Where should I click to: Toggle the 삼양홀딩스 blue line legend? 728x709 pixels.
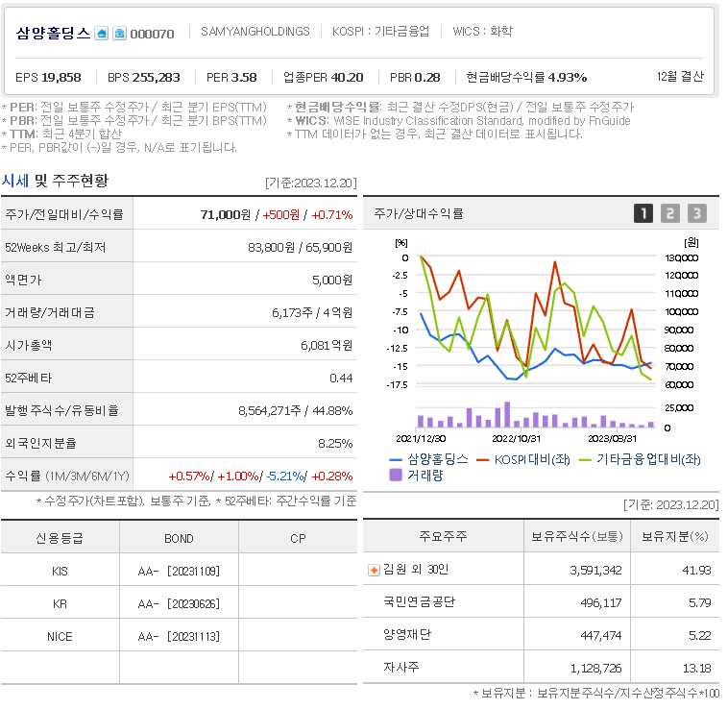pyautogui.click(x=428, y=459)
